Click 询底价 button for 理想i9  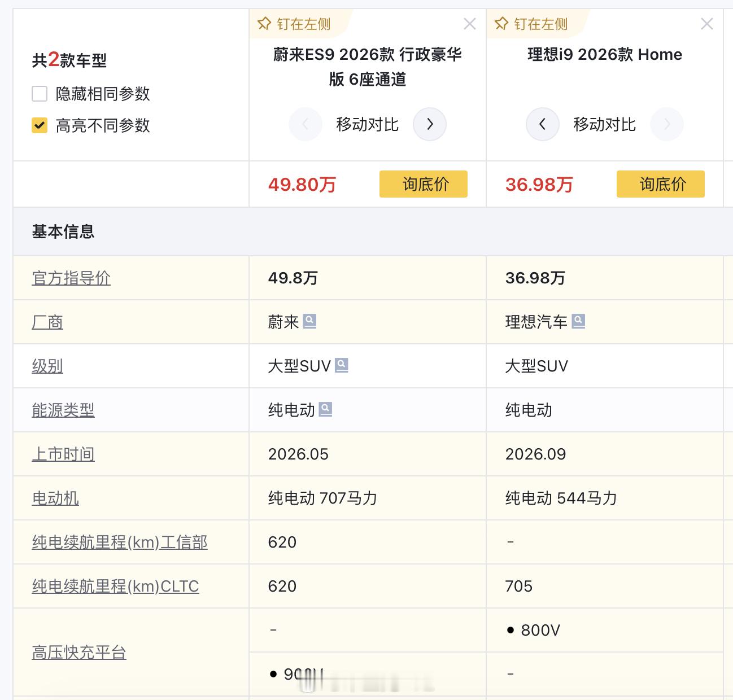tap(661, 184)
